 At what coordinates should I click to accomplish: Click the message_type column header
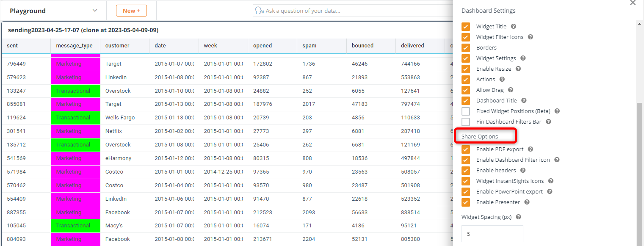[74, 46]
